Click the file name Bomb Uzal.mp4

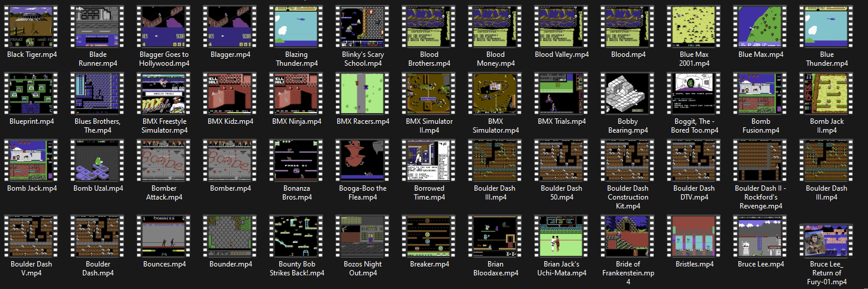tap(98, 188)
